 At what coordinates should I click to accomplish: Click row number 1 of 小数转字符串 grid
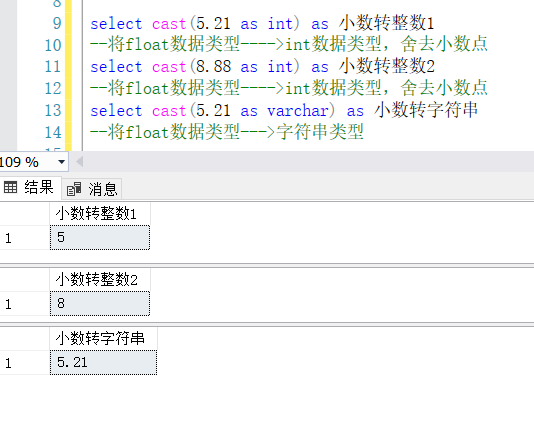point(9,363)
